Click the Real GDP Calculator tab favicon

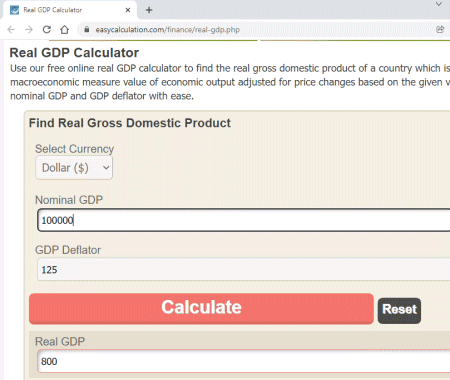pos(14,10)
